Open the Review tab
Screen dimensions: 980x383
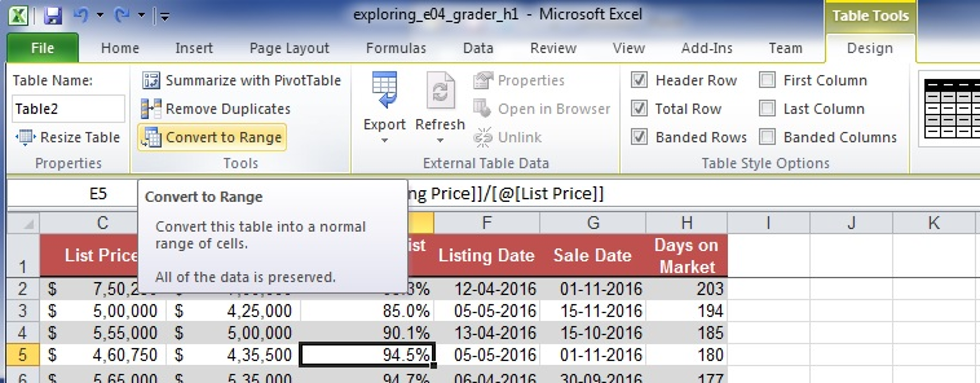[553, 48]
